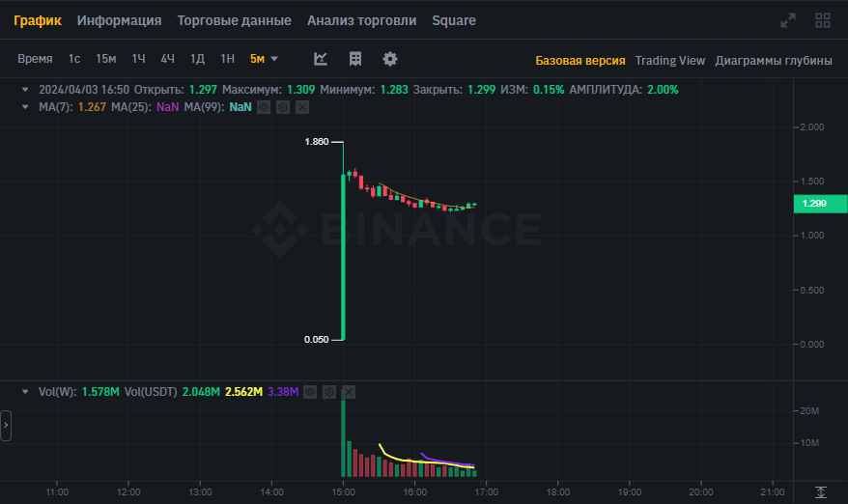Click the building icon beside indicators

pos(355,59)
